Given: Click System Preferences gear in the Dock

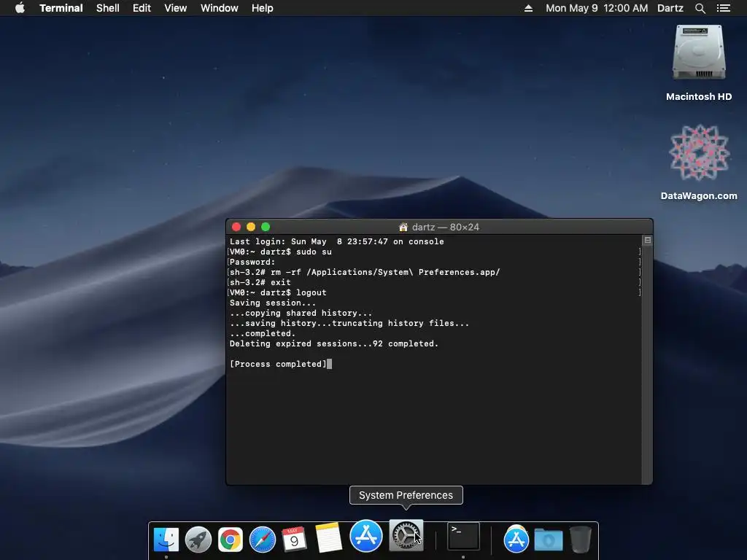Looking at the screenshot, I should (x=406, y=536).
